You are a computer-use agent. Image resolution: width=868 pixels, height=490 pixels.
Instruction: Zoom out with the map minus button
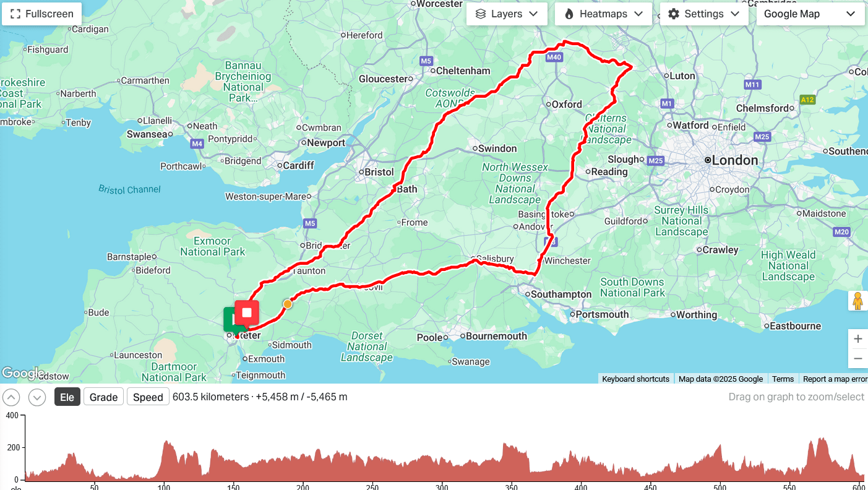[x=857, y=358]
